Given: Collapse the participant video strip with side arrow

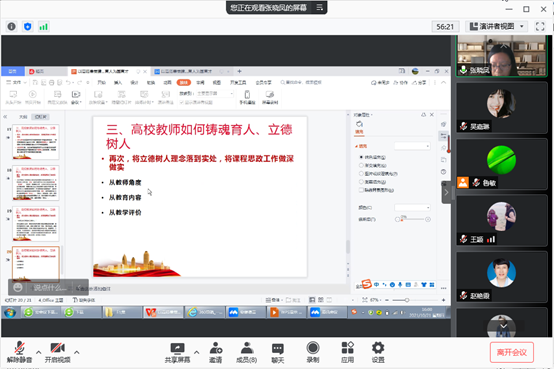Looking at the screenshot, I should coord(446,192).
